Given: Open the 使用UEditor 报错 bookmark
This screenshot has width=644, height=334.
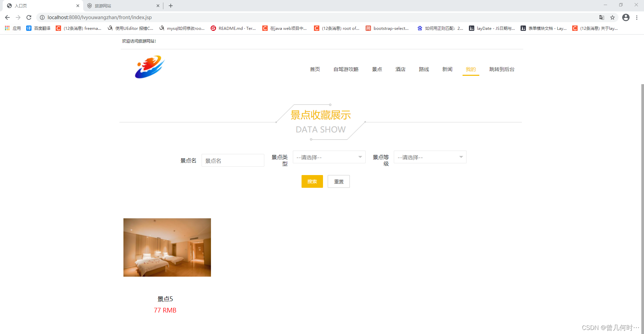Looking at the screenshot, I should coord(130,28).
